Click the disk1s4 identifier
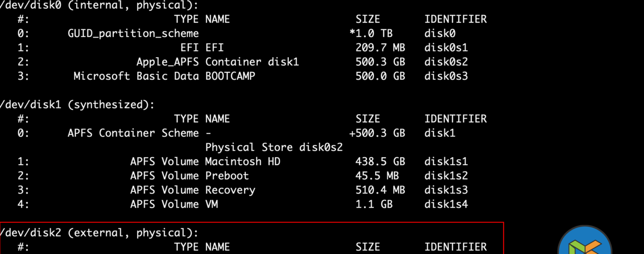The width and height of the screenshot is (644, 254). tap(446, 204)
